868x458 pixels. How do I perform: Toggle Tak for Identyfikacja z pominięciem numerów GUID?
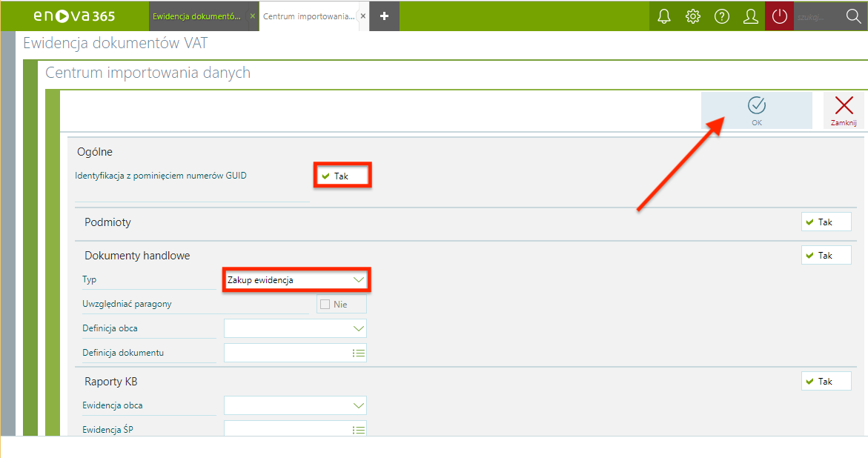[x=342, y=175]
